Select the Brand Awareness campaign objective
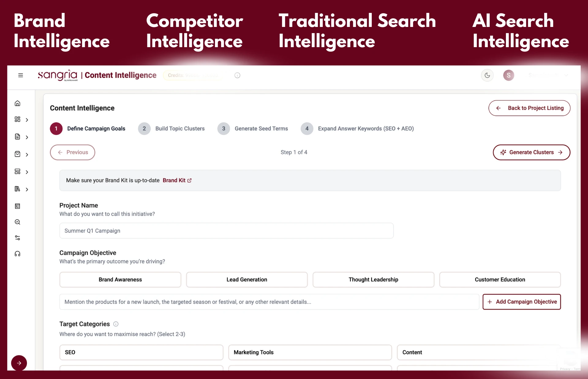This screenshot has width=588, height=379. pos(120,280)
